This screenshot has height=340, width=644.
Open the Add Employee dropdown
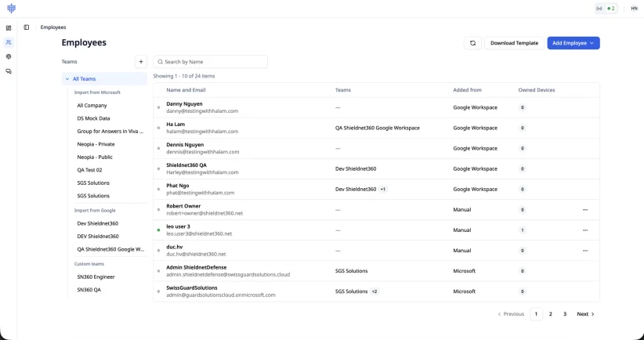click(573, 43)
